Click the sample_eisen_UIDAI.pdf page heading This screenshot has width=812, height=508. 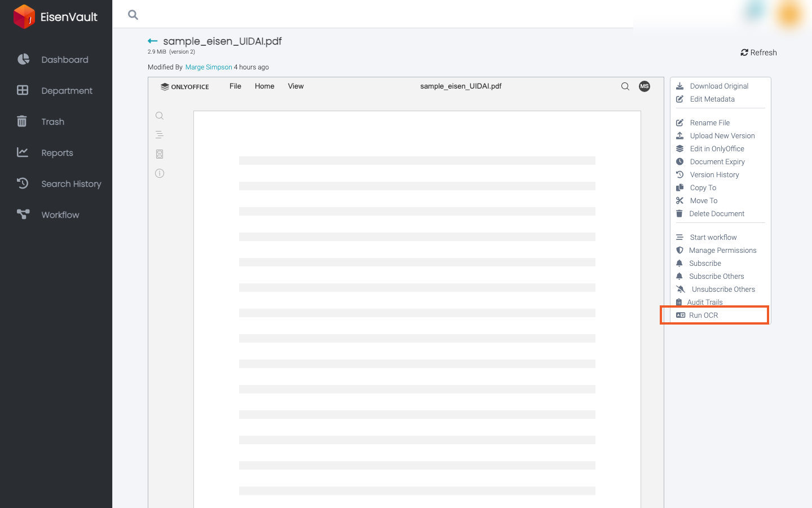[222, 41]
